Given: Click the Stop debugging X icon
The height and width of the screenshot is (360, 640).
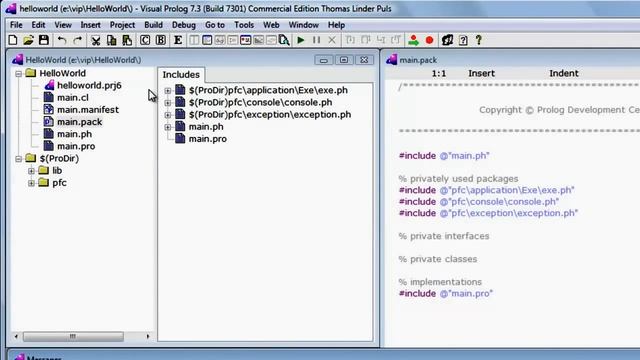Looking at the screenshot, I should tap(332, 40).
